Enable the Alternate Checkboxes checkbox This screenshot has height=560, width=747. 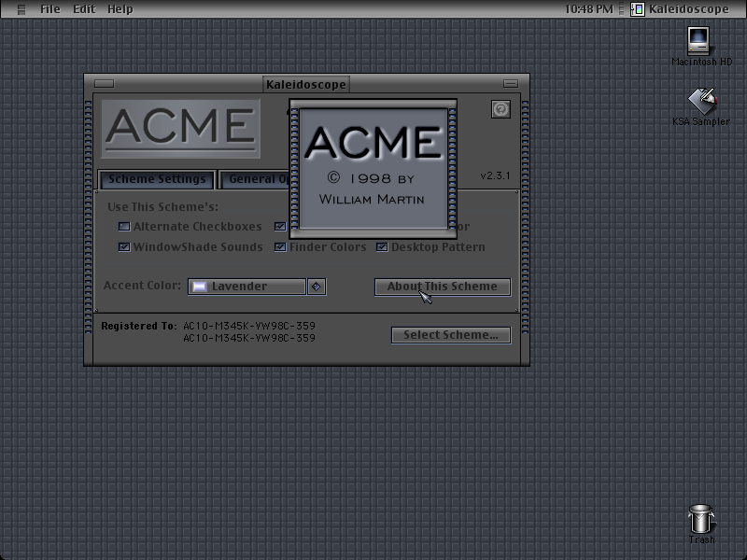coord(124,226)
